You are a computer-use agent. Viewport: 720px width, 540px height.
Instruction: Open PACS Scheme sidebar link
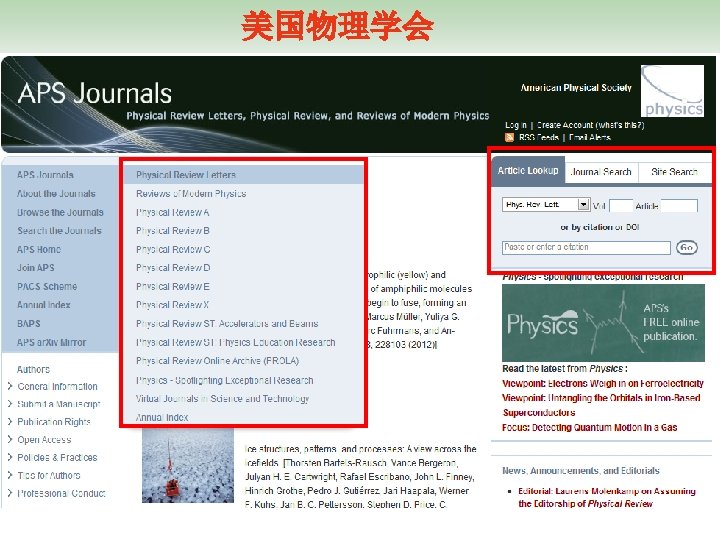tap(47, 287)
